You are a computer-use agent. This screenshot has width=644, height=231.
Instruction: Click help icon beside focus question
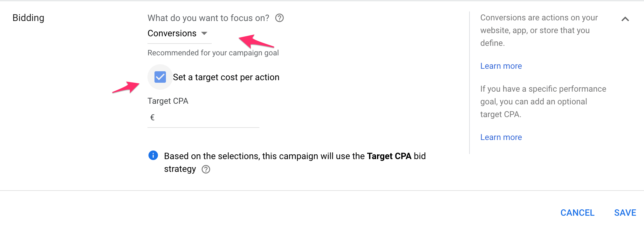click(x=279, y=18)
